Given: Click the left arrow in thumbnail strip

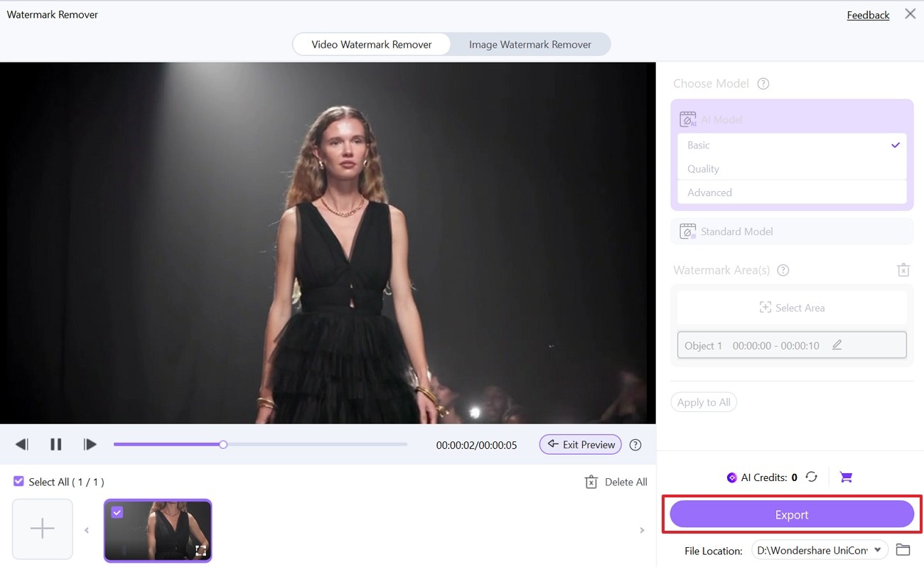Looking at the screenshot, I should pos(87,529).
